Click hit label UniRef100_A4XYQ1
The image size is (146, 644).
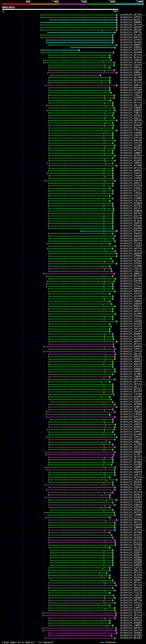(131, 548)
